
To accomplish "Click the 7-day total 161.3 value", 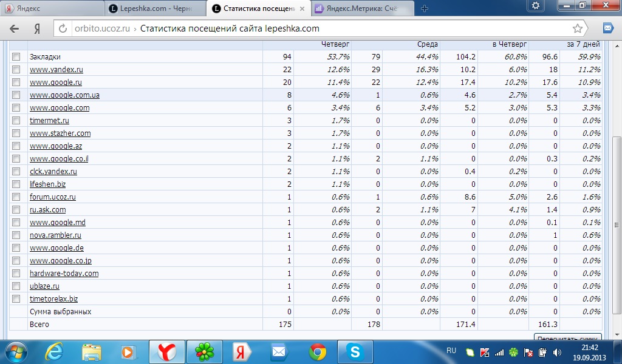I will [548, 324].
